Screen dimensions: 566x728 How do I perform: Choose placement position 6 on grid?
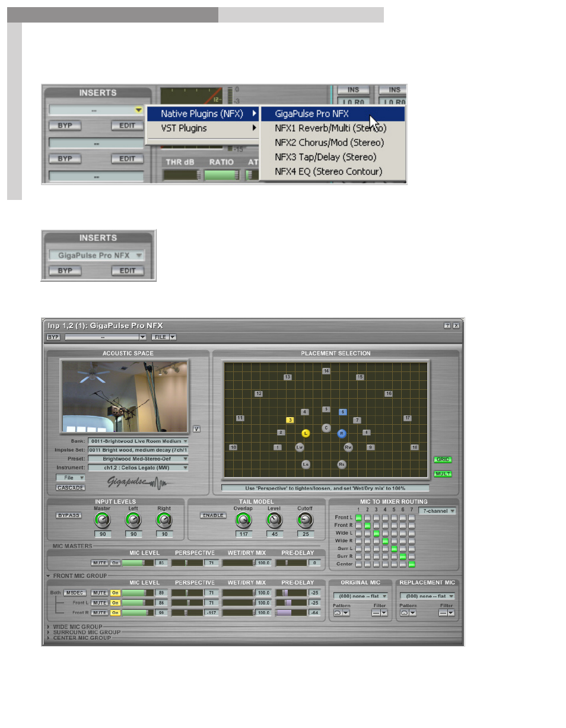tap(343, 412)
